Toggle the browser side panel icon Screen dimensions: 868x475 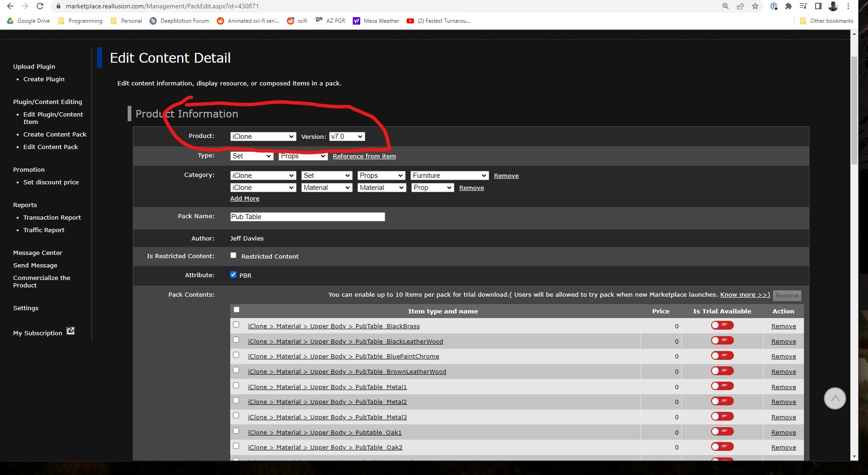[818, 6]
